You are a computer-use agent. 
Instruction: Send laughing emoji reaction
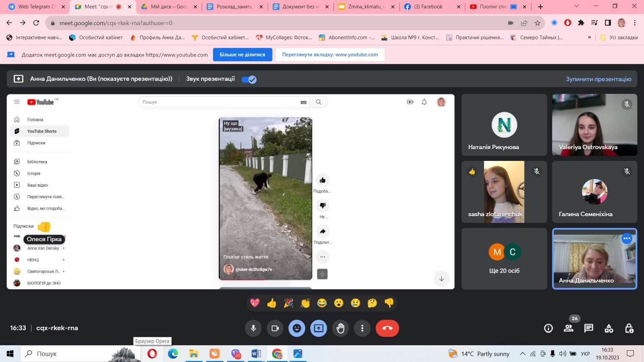pyautogui.click(x=322, y=303)
